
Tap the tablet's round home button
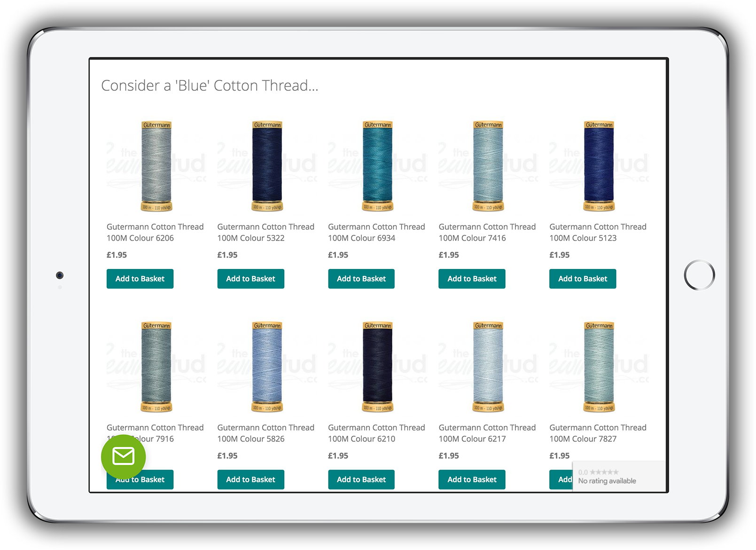pos(699,275)
